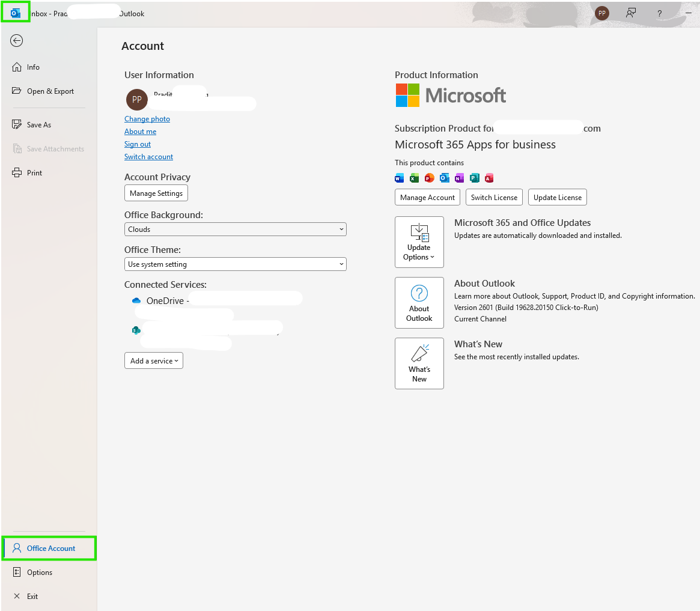
Task: Open the What's New tile
Action: [x=419, y=363]
